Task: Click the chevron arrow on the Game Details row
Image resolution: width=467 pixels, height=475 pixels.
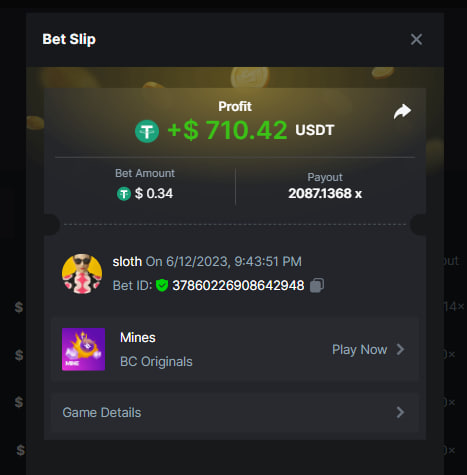Action: pyautogui.click(x=400, y=412)
